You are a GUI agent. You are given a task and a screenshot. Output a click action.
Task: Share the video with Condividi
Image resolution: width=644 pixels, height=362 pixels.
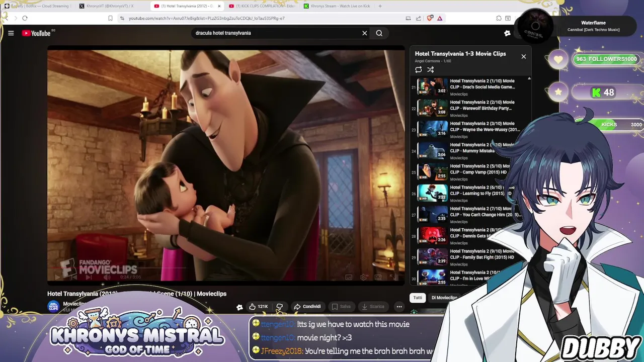pos(307,307)
